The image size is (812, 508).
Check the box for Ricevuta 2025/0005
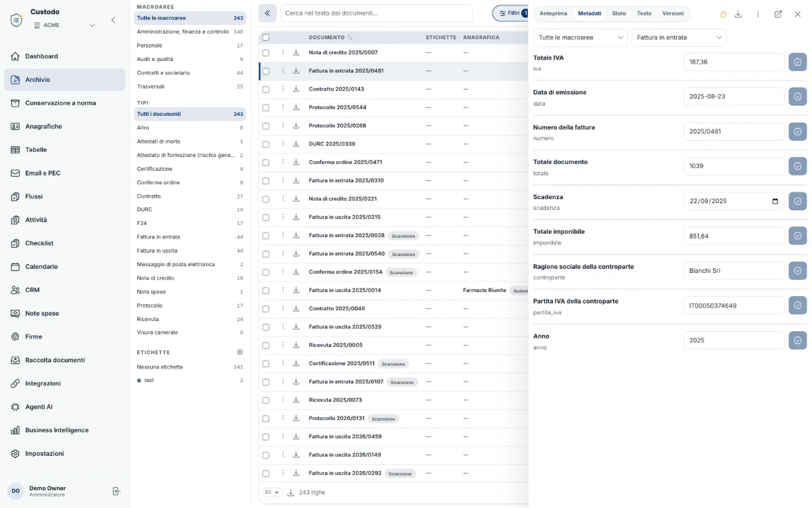pos(266,345)
